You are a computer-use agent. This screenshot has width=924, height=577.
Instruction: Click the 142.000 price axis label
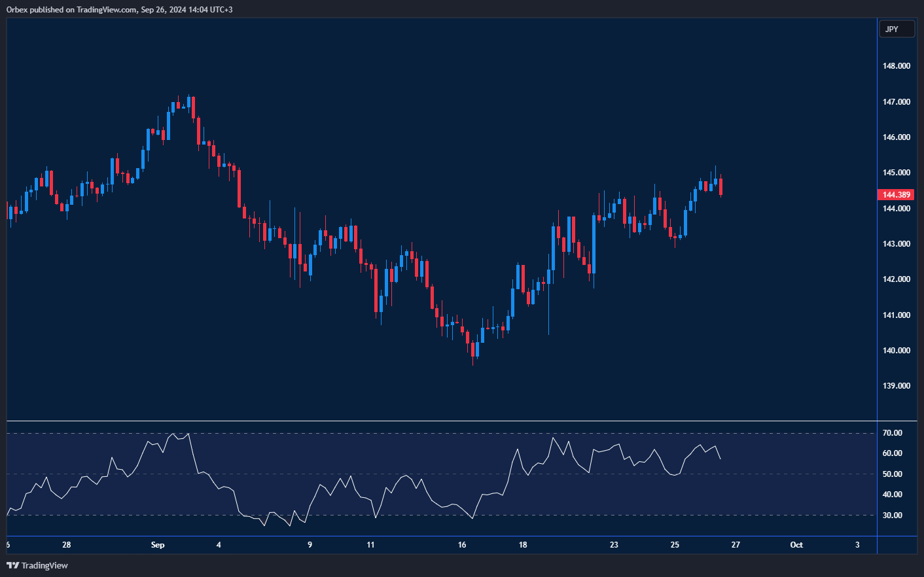896,279
